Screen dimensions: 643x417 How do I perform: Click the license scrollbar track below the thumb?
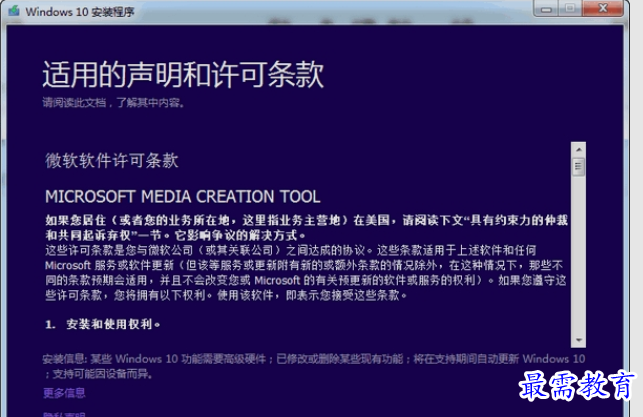pyautogui.click(x=579, y=254)
